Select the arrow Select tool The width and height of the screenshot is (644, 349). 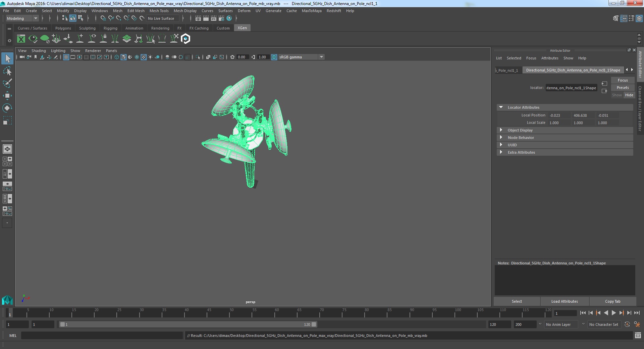click(x=7, y=58)
